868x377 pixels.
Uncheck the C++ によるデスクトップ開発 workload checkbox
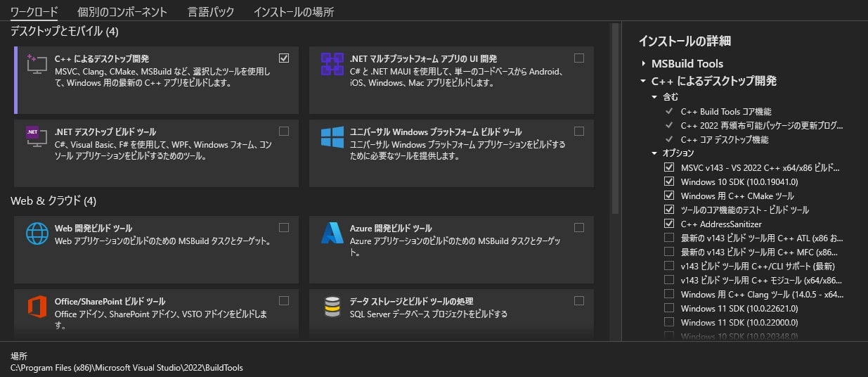click(x=284, y=58)
